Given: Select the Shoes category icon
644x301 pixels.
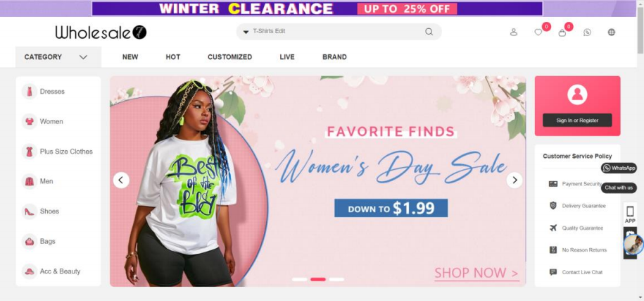Looking at the screenshot, I should [30, 211].
